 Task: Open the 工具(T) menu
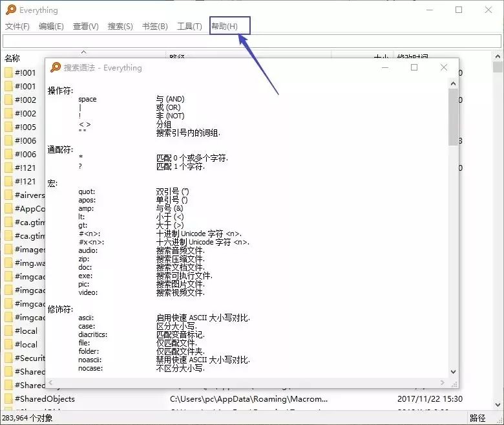click(189, 26)
